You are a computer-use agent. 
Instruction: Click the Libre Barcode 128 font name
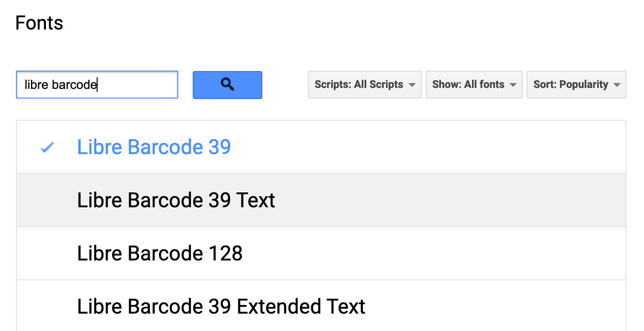[160, 253]
